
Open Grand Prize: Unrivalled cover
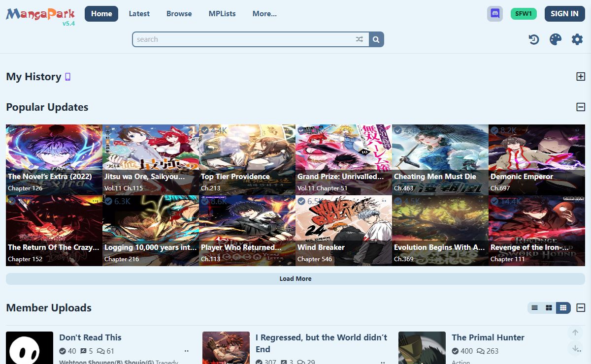(x=344, y=160)
